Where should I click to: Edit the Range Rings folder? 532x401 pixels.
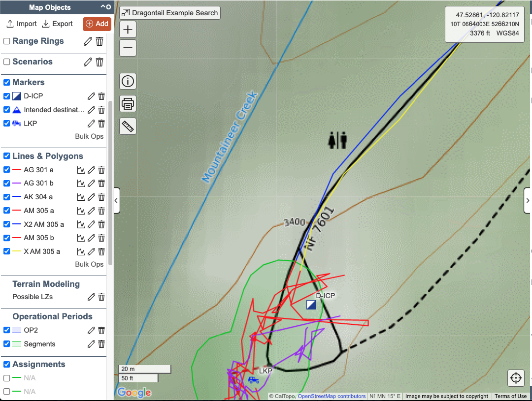point(88,41)
